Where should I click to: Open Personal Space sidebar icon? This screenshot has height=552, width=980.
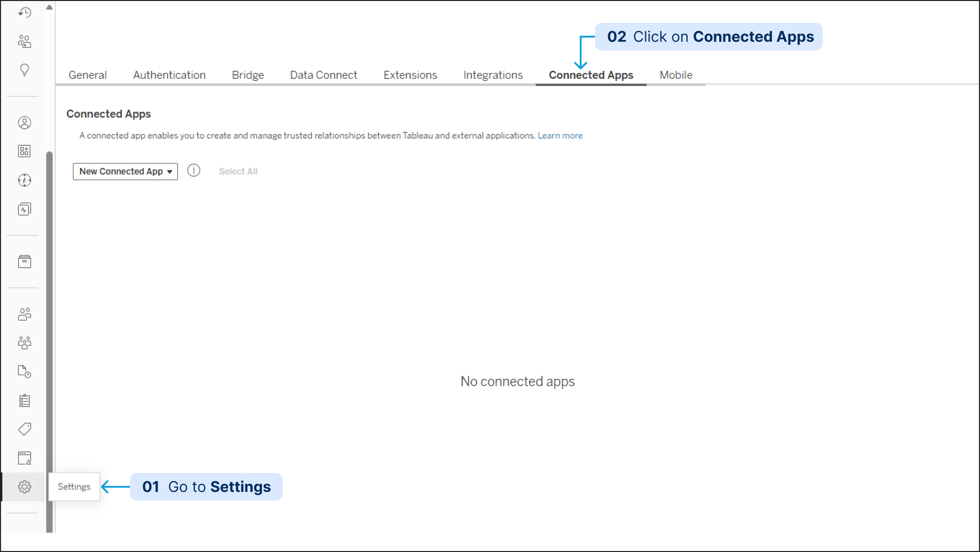(x=24, y=123)
